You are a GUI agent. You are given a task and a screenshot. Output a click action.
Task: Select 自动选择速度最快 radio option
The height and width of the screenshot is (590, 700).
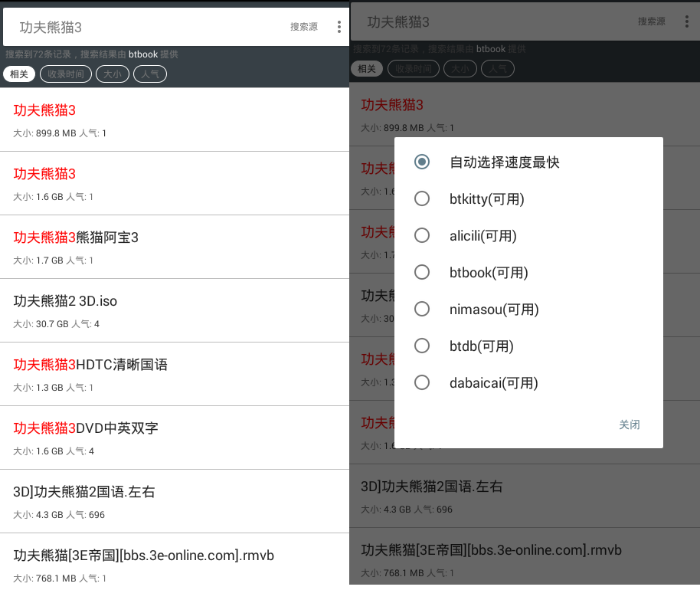tap(422, 162)
